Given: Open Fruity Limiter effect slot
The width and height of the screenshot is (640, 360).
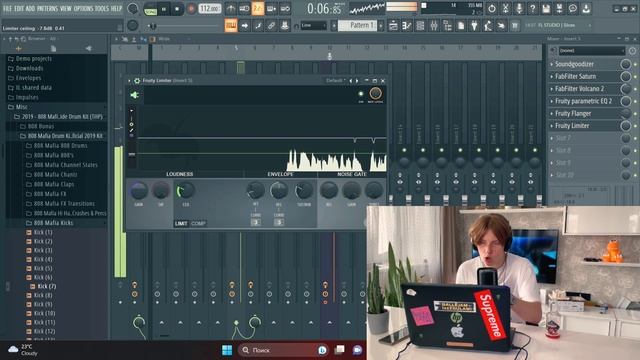Looking at the screenshot, I should (572, 126).
